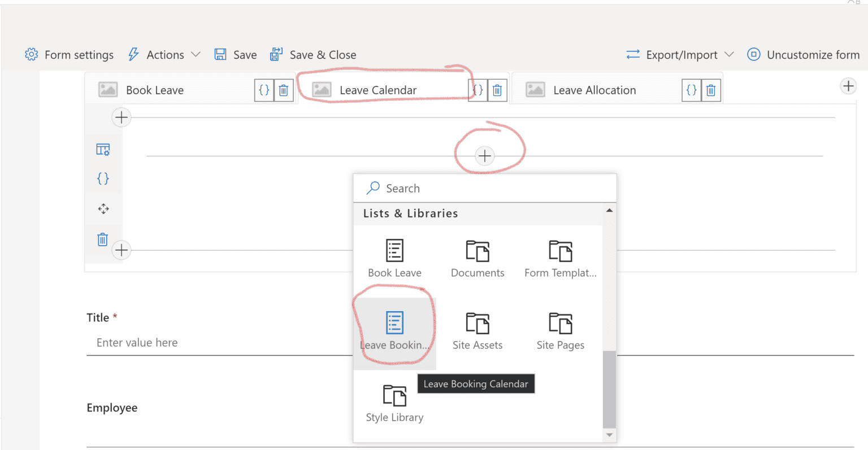868x450 pixels.
Task: Open the JSON editor for Leave Calendar tab
Action: pyautogui.click(x=477, y=89)
